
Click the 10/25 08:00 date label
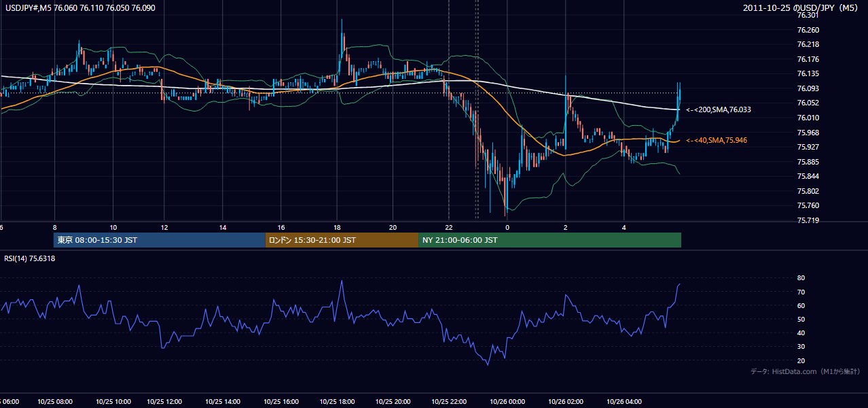point(56,402)
